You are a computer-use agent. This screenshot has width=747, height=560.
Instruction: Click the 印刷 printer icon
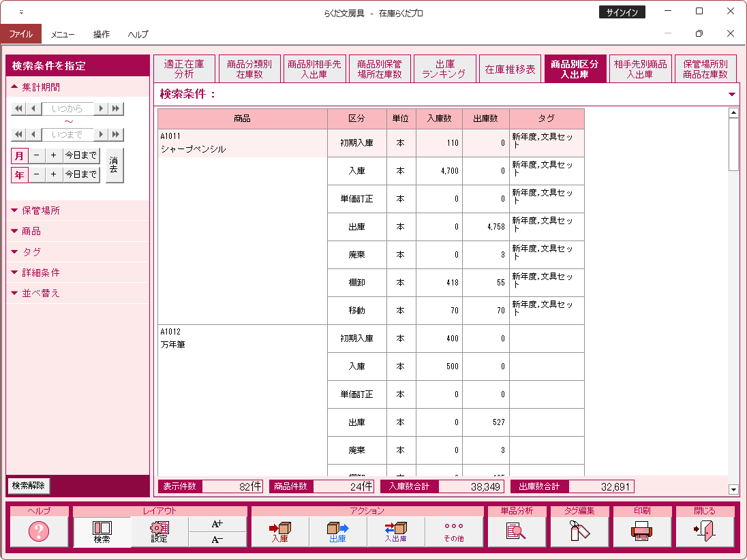pos(642,531)
